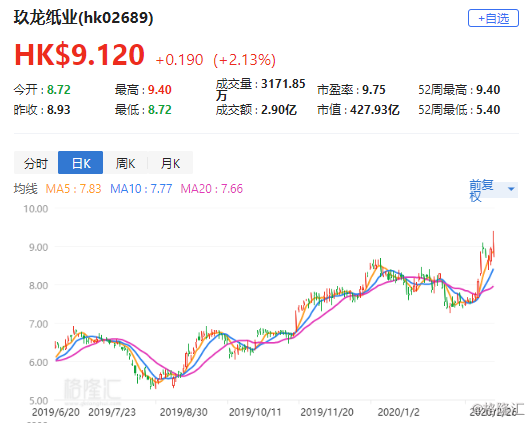Click the 10.00 y-axis label

[36, 209]
